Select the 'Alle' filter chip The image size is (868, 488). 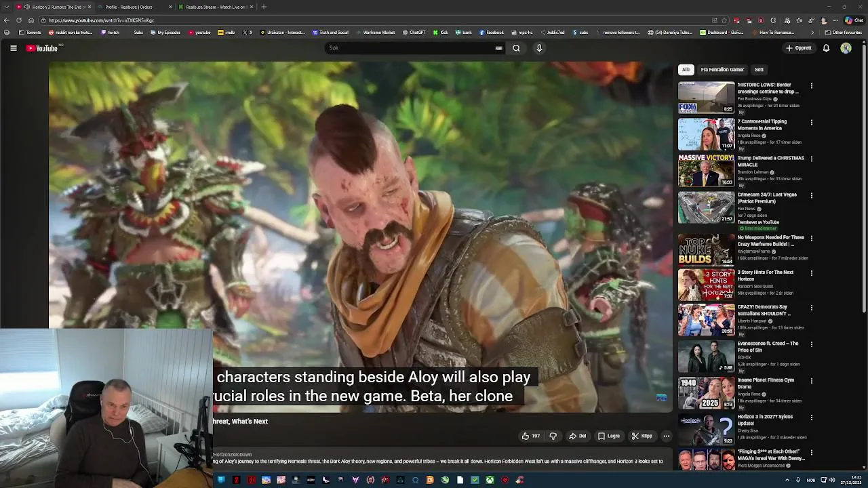[x=686, y=69]
